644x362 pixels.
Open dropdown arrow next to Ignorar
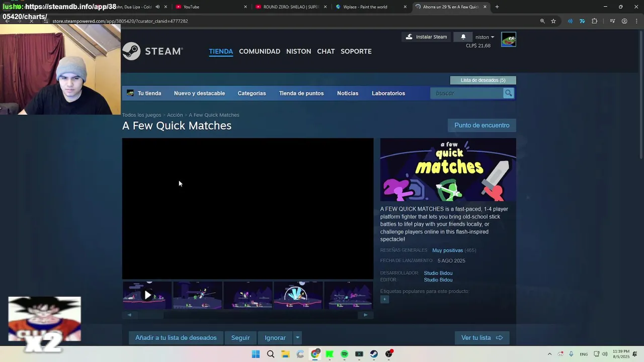pos(297,338)
